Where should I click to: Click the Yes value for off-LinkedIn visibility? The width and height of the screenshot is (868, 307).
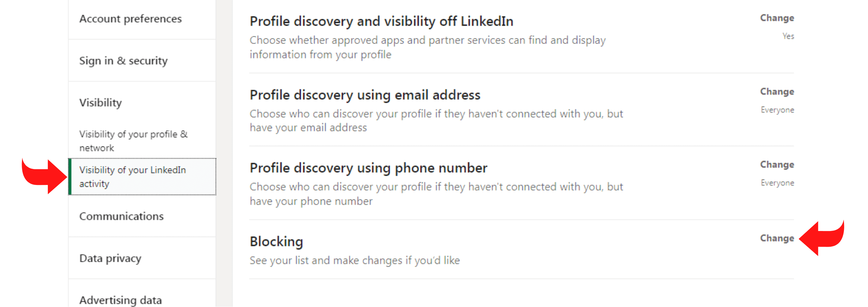pos(788,36)
